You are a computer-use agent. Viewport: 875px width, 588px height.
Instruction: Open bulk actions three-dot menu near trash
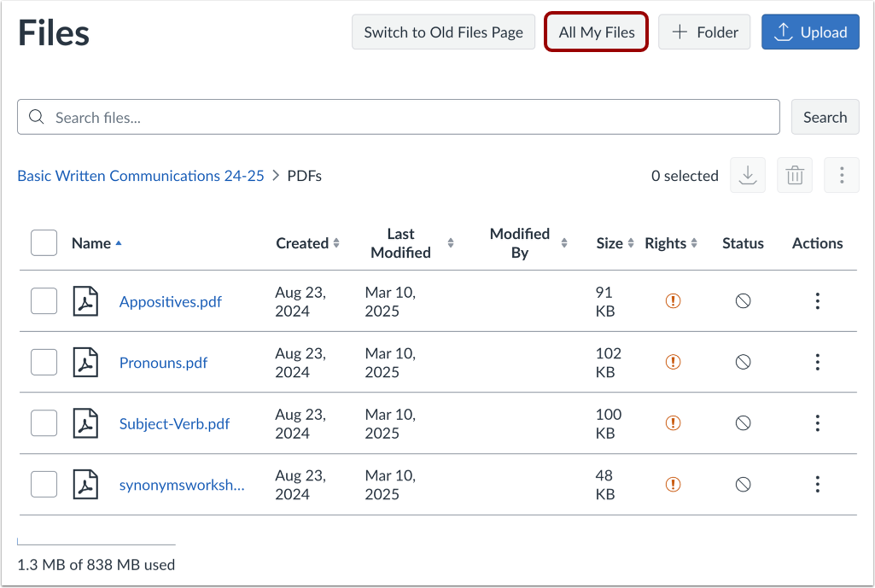[x=842, y=176]
